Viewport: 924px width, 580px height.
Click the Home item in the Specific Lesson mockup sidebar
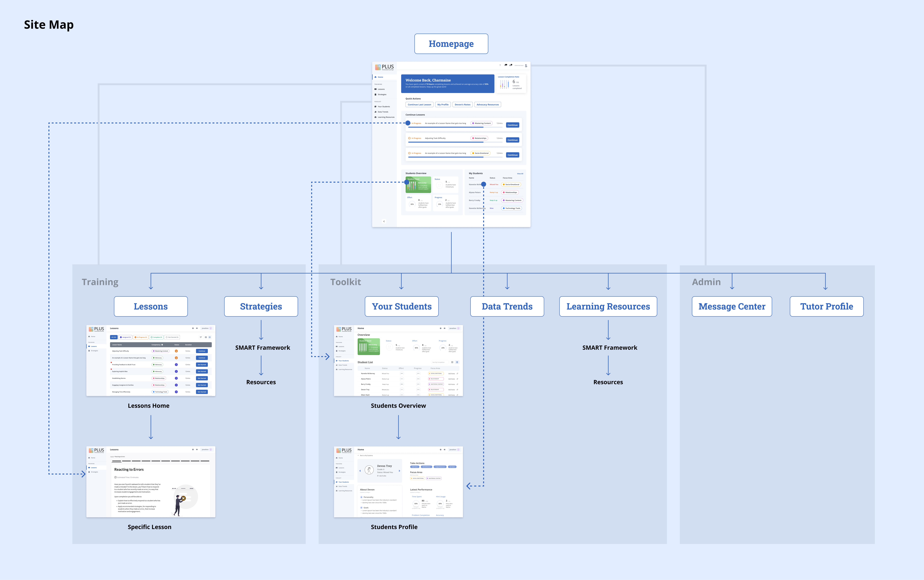point(92,458)
